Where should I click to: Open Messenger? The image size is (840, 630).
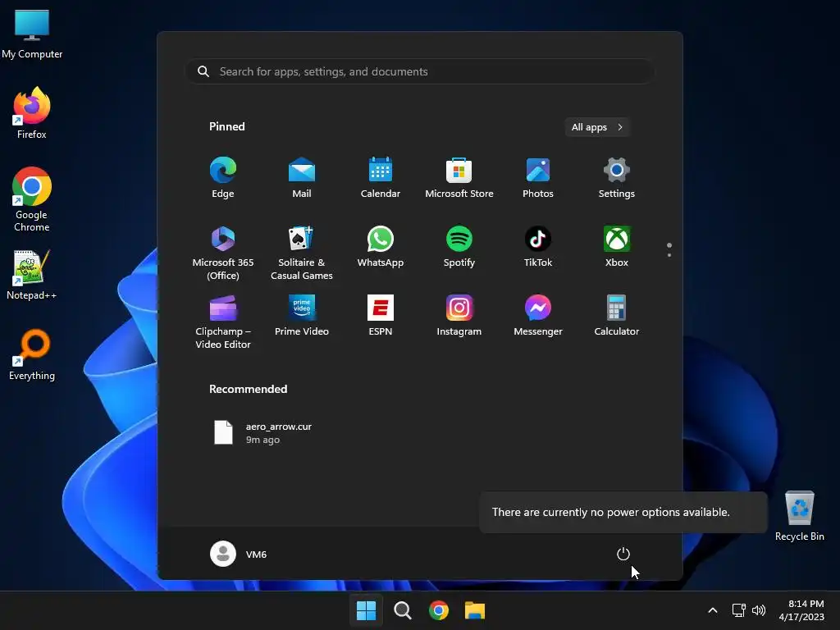coord(538,316)
